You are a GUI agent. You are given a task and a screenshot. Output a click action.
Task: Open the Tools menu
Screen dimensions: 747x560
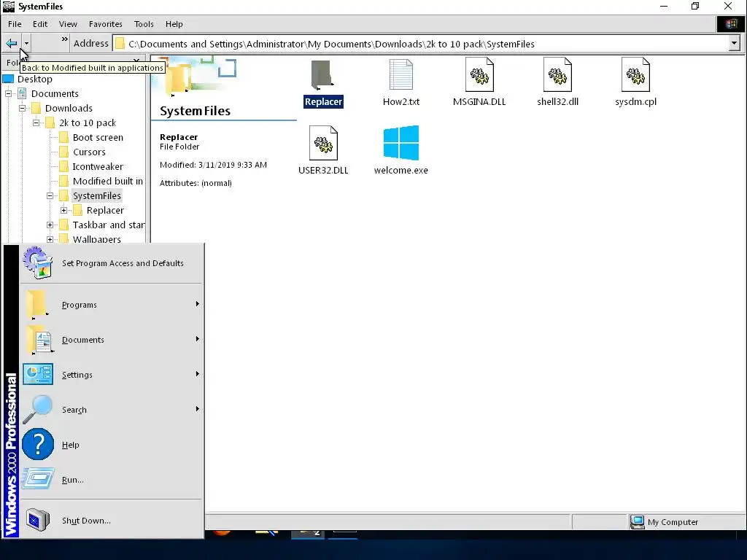tap(144, 24)
